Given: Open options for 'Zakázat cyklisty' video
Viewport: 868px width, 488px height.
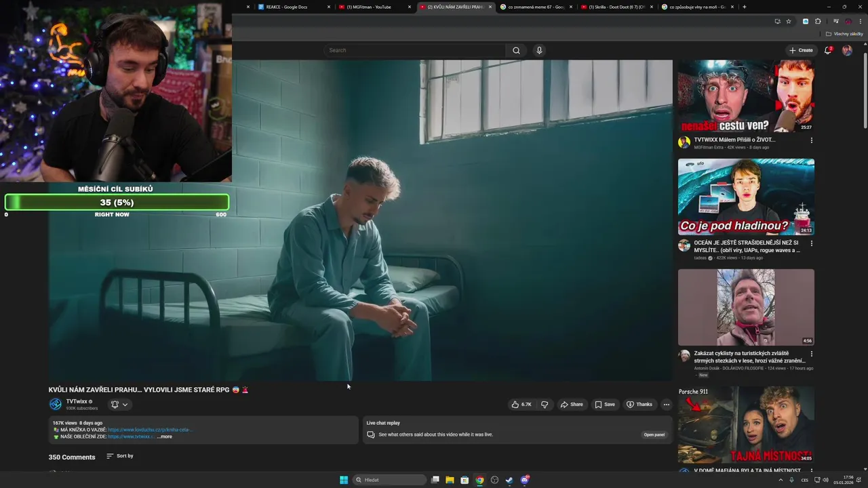Looking at the screenshot, I should 811,354.
